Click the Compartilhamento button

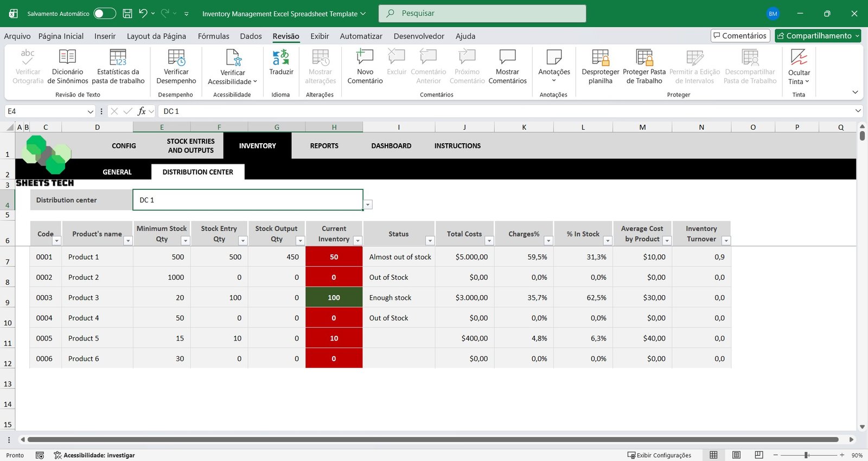tap(818, 36)
